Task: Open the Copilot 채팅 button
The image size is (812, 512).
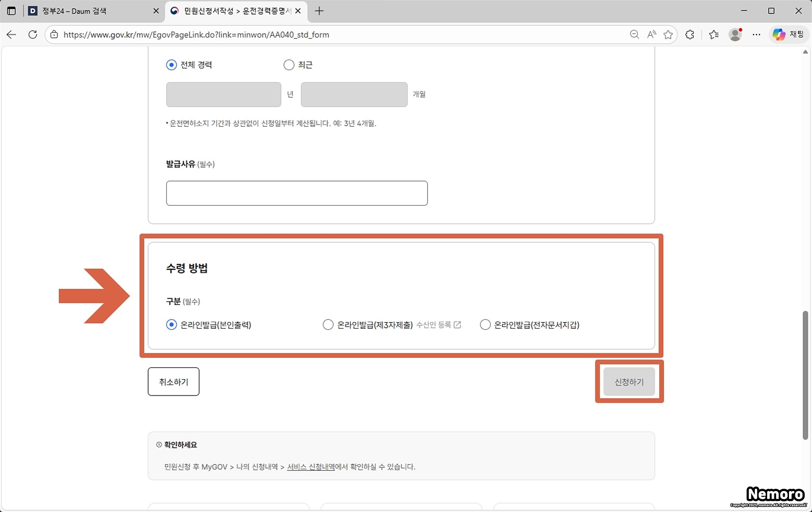Action: [788, 35]
